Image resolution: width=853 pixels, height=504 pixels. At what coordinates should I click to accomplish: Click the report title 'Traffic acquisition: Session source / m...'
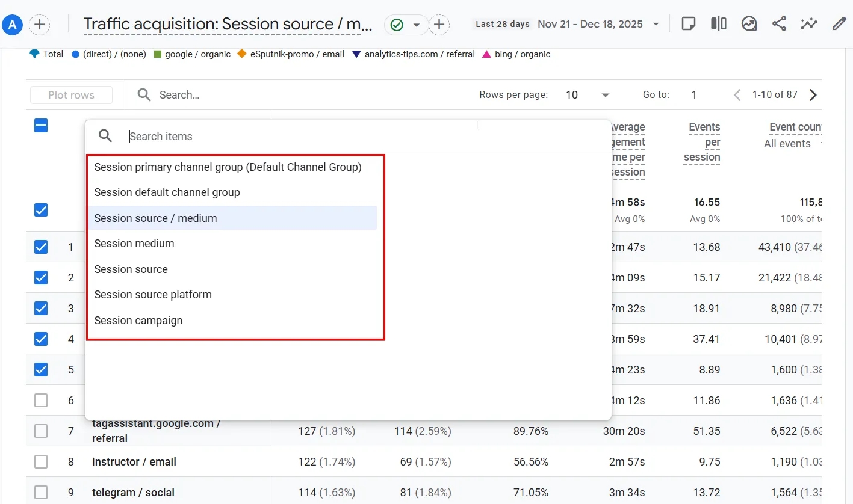pos(228,24)
